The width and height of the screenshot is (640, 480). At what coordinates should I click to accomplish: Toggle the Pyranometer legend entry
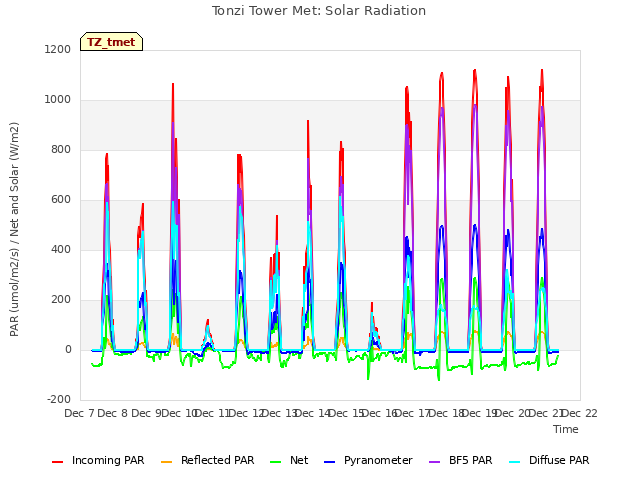pyautogui.click(x=368, y=460)
